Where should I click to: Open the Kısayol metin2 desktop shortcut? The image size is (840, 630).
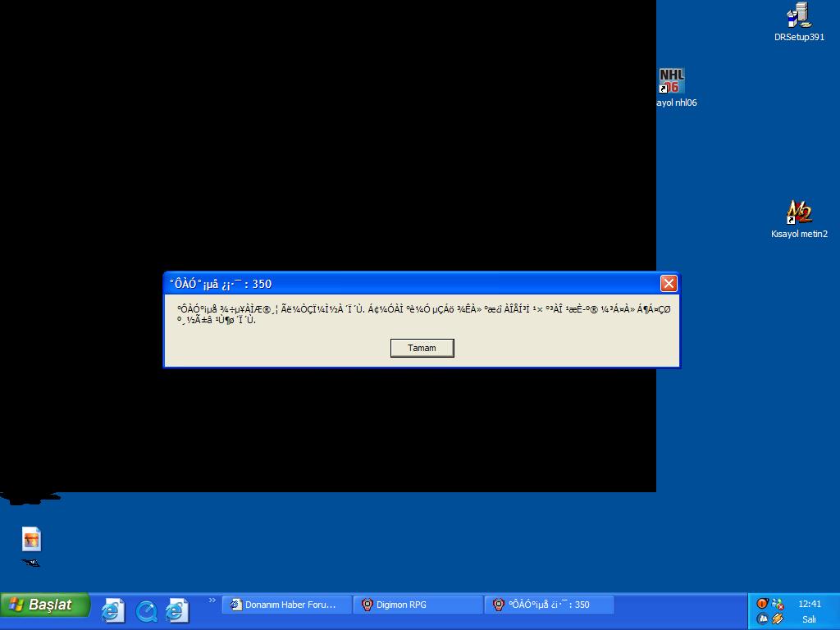[x=798, y=212]
